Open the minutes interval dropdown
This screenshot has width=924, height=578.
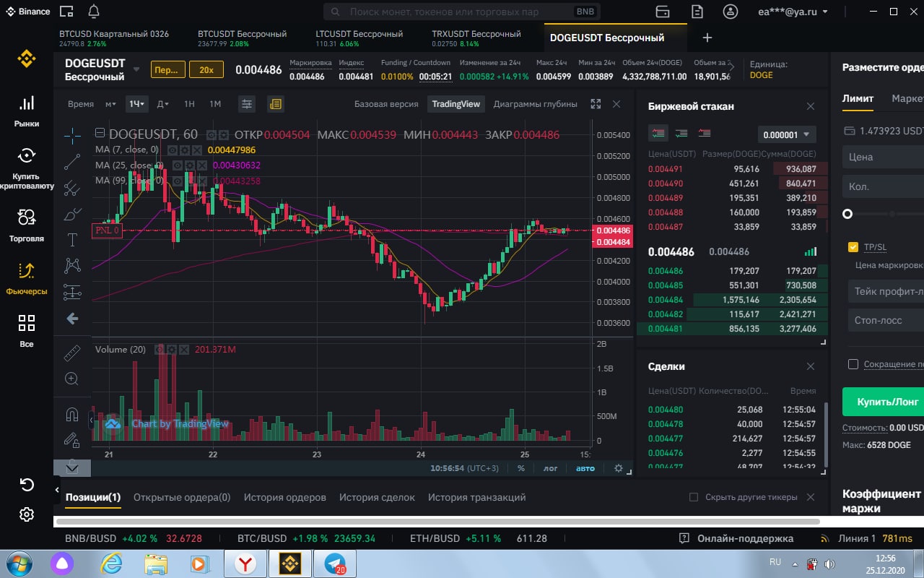[110, 104]
